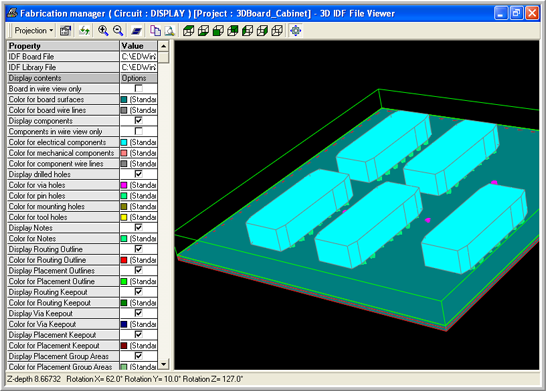Click the navigation arrows target icon
Viewport: 546px width, 391px height.
pos(296,31)
